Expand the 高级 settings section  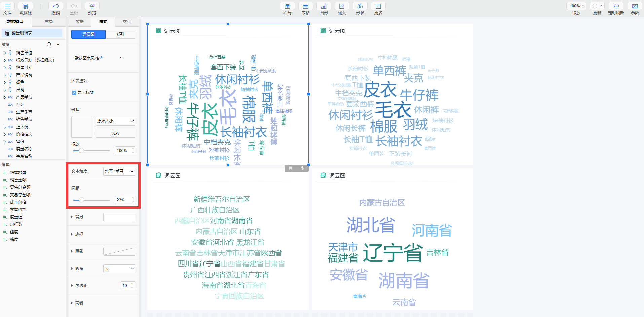pos(72,303)
